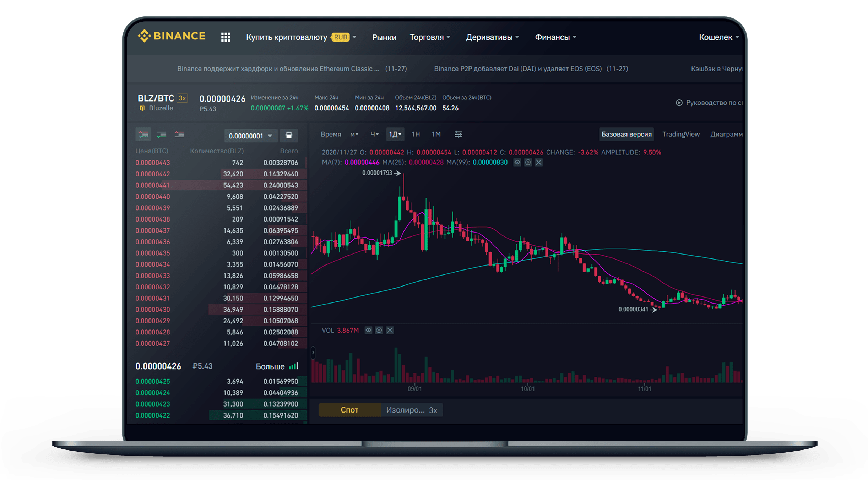Open chart indicator settings icon
This screenshot has width=868, height=480.
point(459,134)
